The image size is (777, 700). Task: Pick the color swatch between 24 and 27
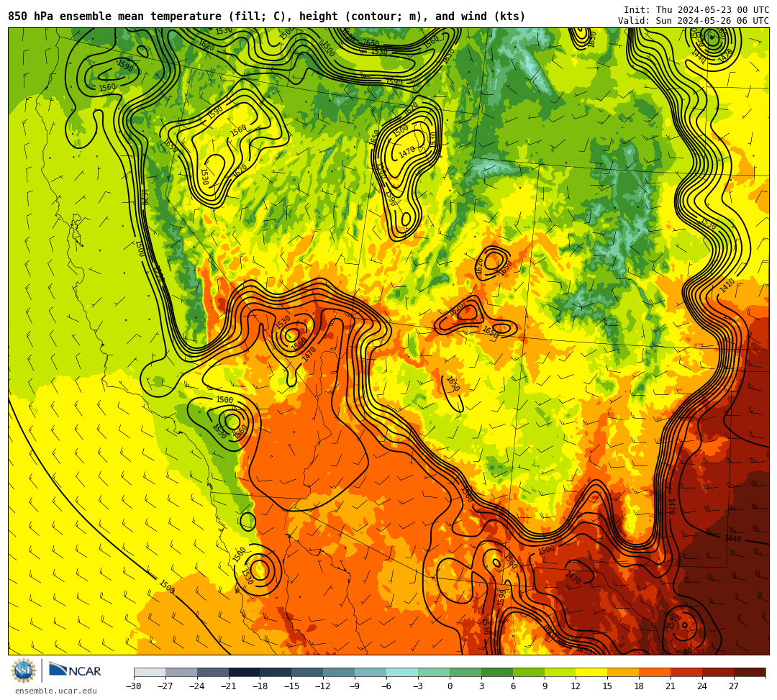719,672
